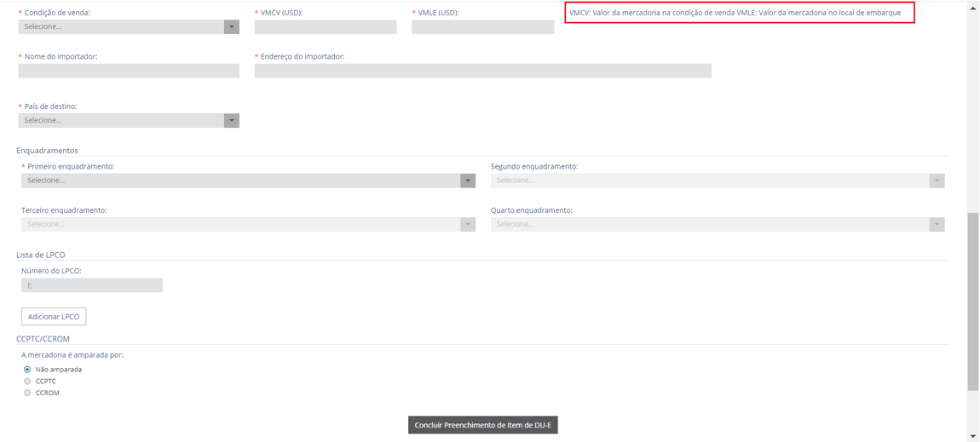Click Concluir Preenchimento de Item de DU-E

pyautogui.click(x=482, y=425)
